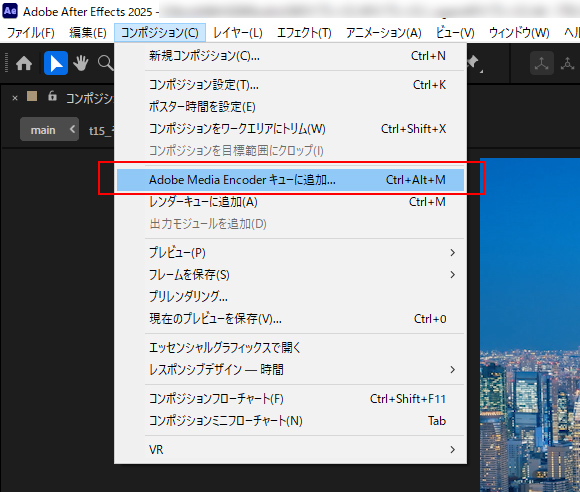Expand the フレームを保存(S) submenu

tap(290, 275)
